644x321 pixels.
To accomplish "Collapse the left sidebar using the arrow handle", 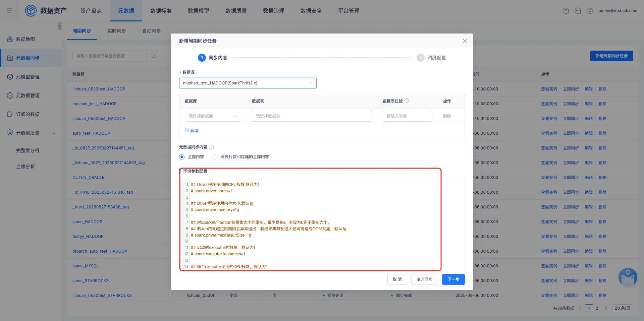I will (x=60, y=26).
